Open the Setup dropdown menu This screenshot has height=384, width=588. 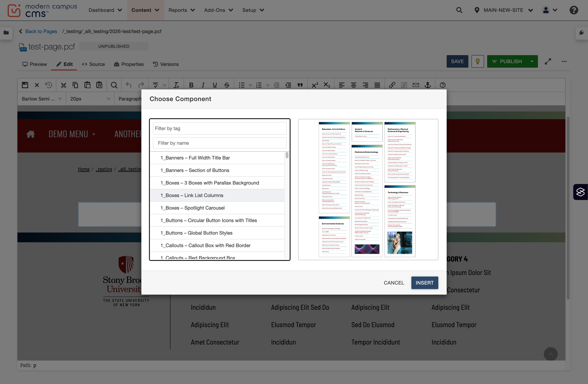click(253, 10)
